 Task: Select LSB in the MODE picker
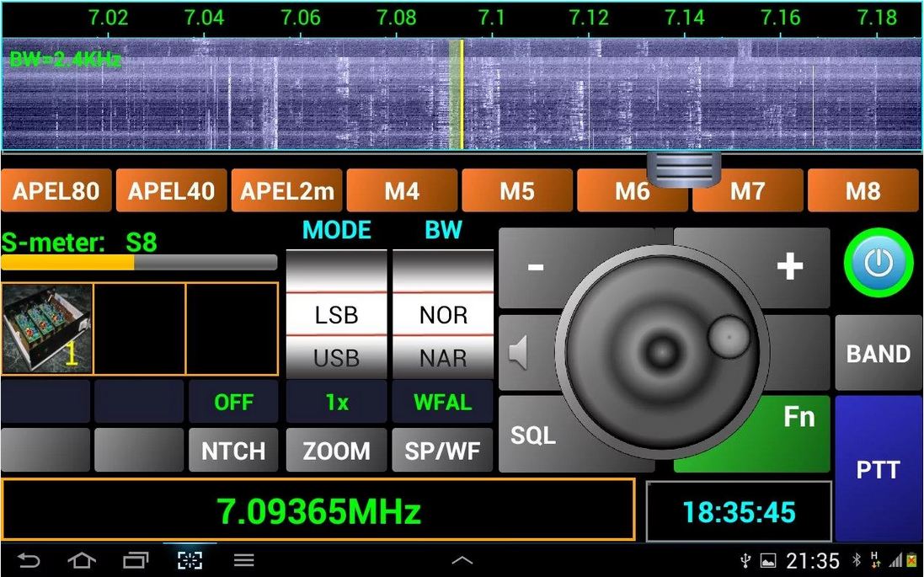336,314
